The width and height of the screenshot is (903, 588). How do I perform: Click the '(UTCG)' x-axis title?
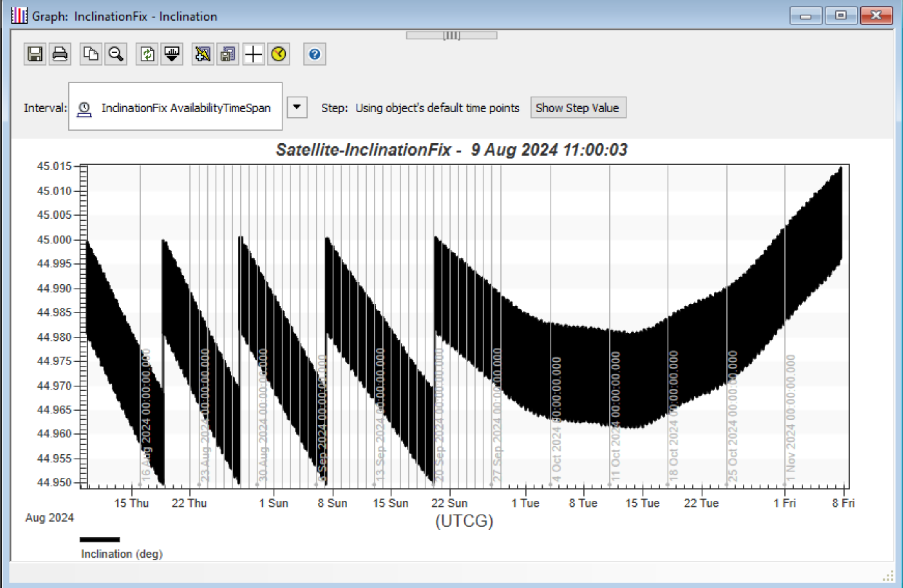click(x=464, y=521)
